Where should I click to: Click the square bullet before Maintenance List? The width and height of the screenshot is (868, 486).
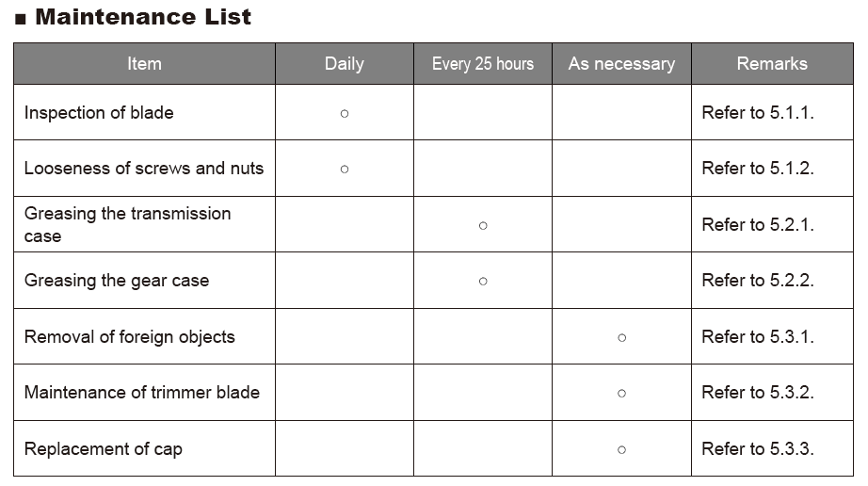(x=21, y=20)
